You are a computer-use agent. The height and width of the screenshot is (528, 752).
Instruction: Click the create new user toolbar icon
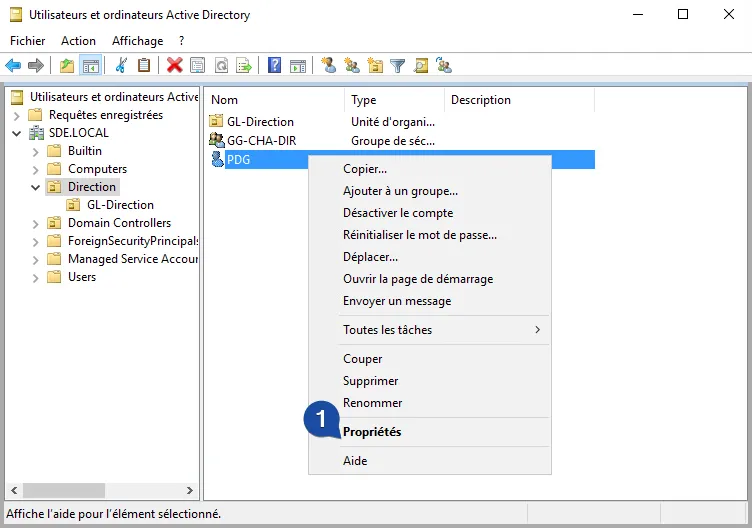[328, 66]
